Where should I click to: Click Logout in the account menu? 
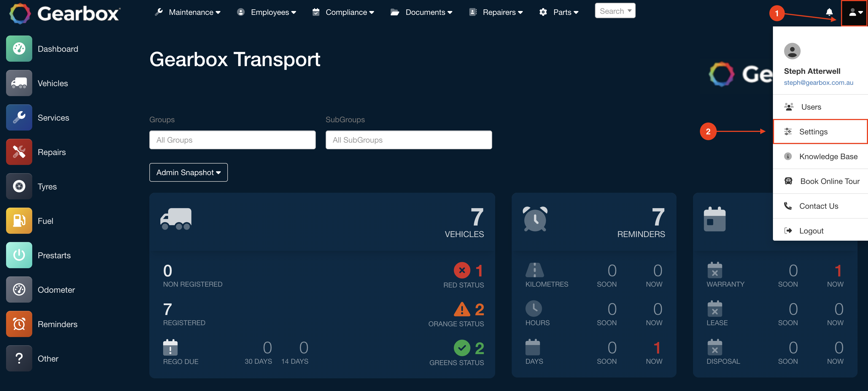click(820, 231)
